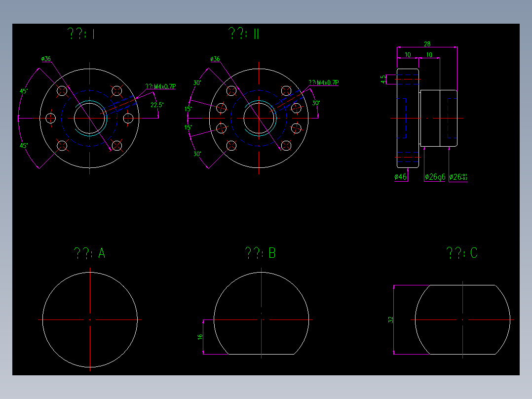Click the upper 15° angle in view II

pos(188,109)
